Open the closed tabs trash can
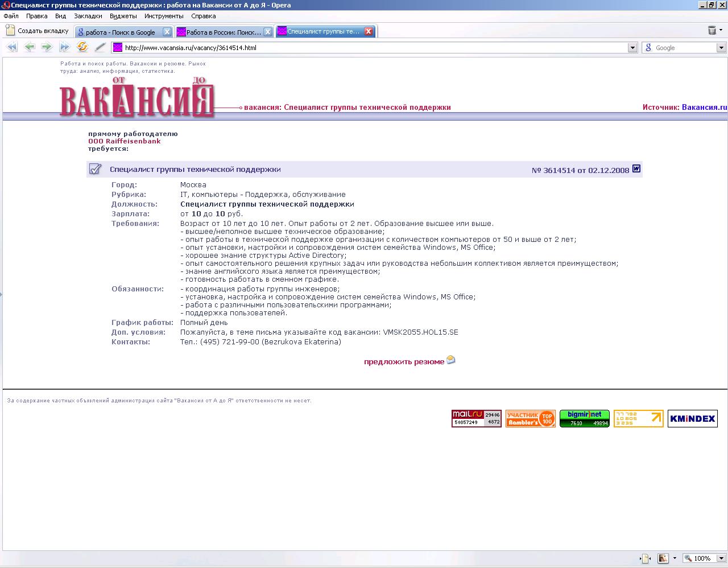The width and height of the screenshot is (728, 568). click(712, 31)
